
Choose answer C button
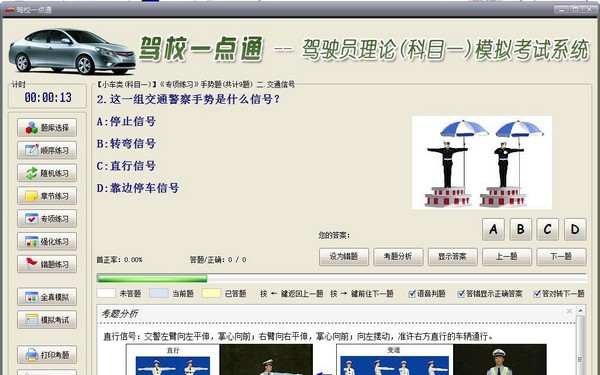coord(548,229)
